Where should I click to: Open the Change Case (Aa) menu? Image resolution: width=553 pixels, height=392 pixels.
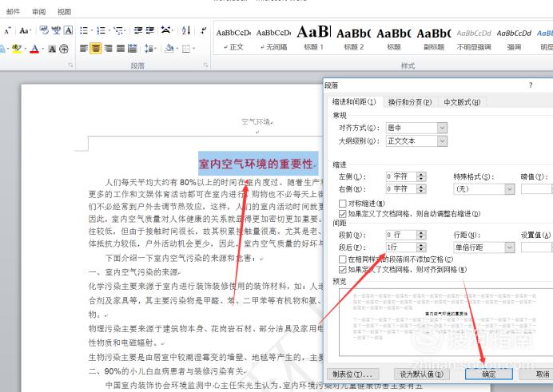coord(25,30)
